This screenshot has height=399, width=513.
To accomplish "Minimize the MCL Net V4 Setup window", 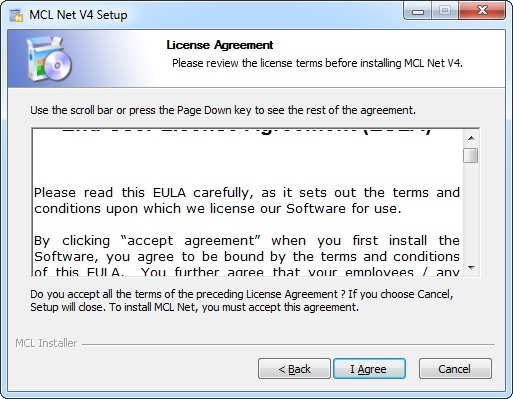I will pos(418,11).
